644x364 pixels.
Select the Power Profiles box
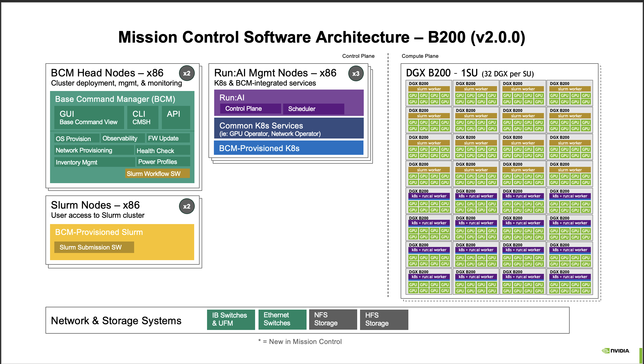tap(163, 162)
